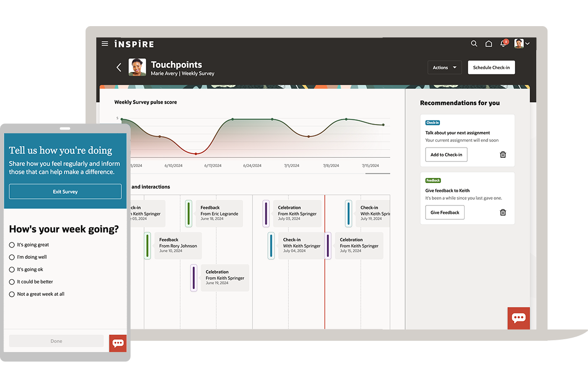The height and width of the screenshot is (371, 588).
Task: Open chat assistant on the laptop screen
Action: (518, 318)
